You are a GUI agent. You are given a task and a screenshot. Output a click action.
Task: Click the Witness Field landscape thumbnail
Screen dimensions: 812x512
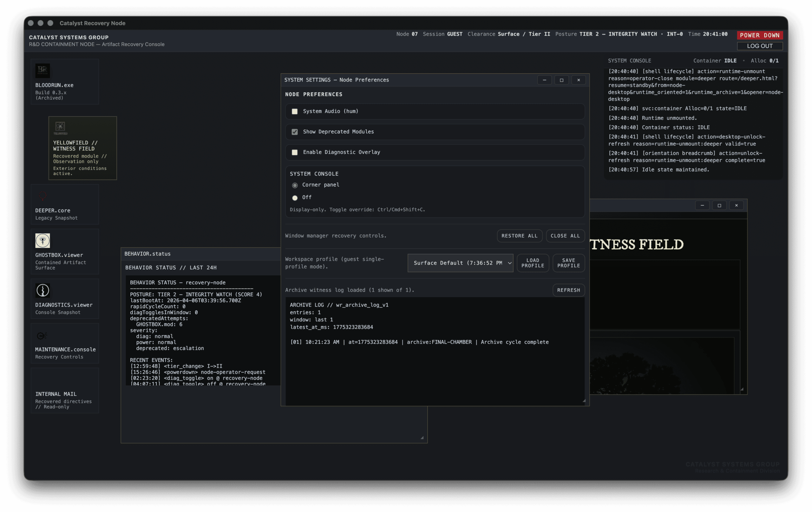pyautogui.click(x=662, y=366)
